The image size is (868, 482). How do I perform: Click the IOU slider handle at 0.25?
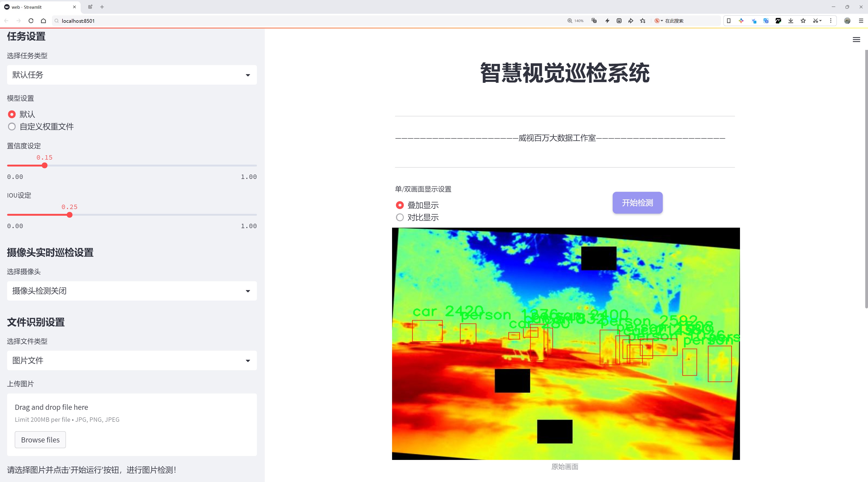point(69,215)
